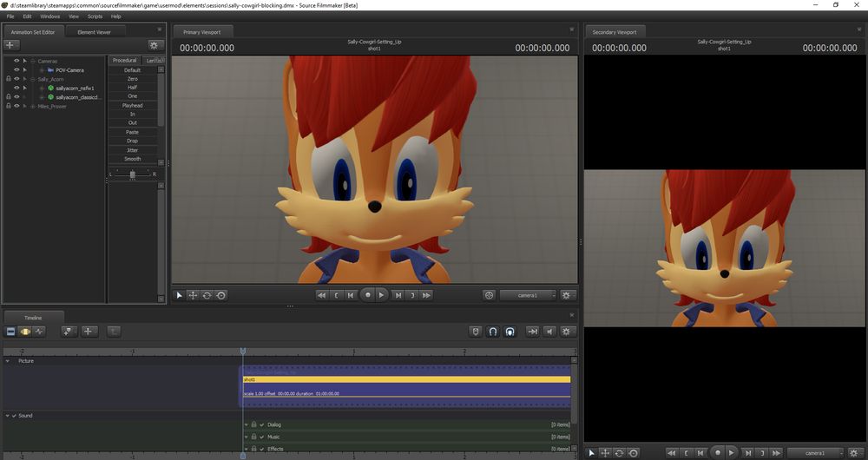Collapse the Sally_Acorn tree group
The height and width of the screenshot is (460, 868).
click(x=33, y=79)
